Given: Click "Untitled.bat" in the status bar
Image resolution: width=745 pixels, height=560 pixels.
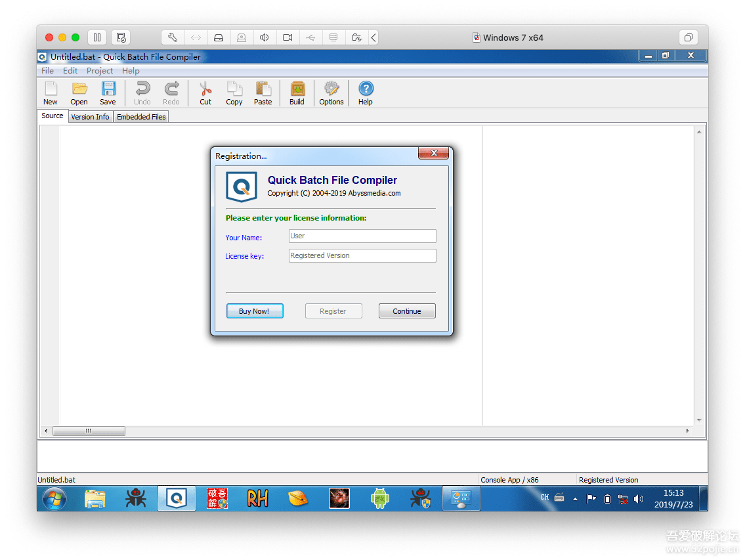Looking at the screenshot, I should click(x=56, y=480).
